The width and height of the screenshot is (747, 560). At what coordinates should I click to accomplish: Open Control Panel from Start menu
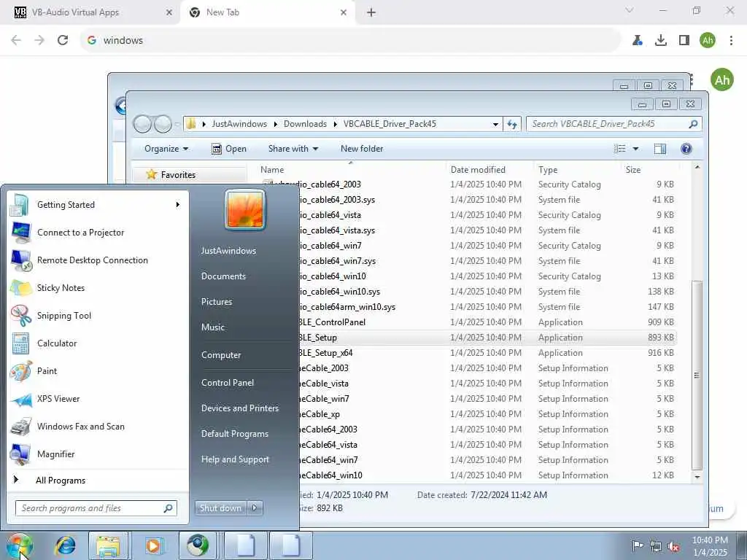(x=228, y=383)
